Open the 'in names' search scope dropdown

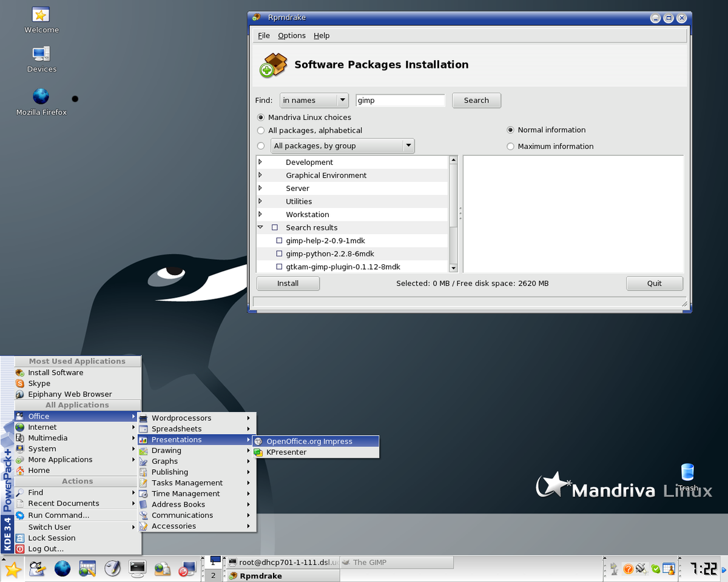click(314, 101)
